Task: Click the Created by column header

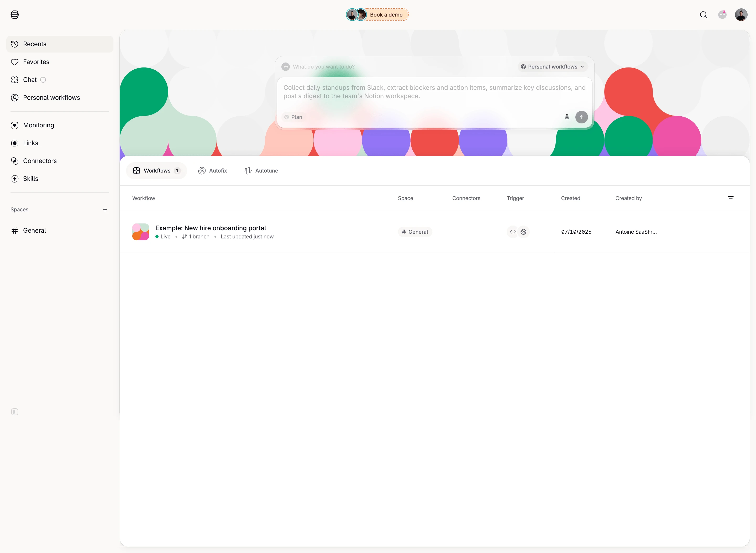Action: click(628, 198)
